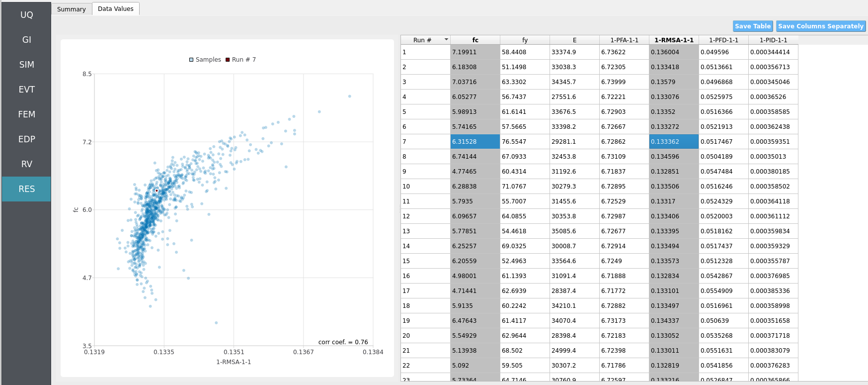The width and height of the screenshot is (868, 385).
Task: Click the Run # 7 legend marker
Action: [x=228, y=60]
